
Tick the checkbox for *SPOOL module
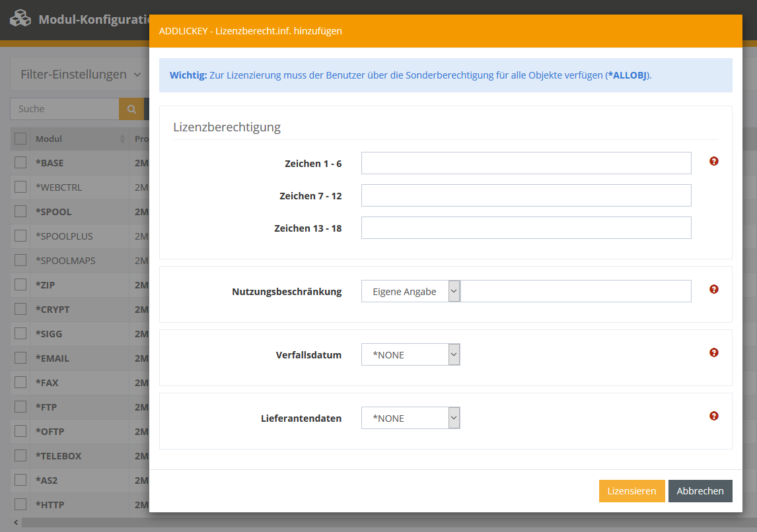20,212
